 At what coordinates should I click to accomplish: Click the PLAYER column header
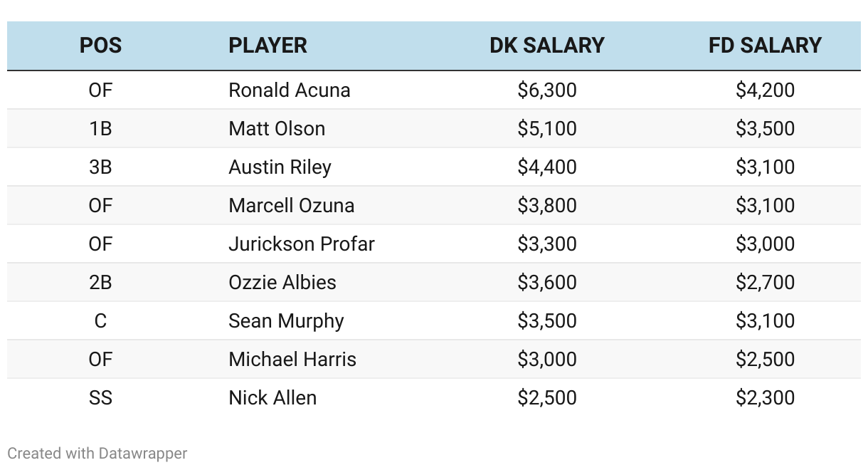tap(268, 46)
